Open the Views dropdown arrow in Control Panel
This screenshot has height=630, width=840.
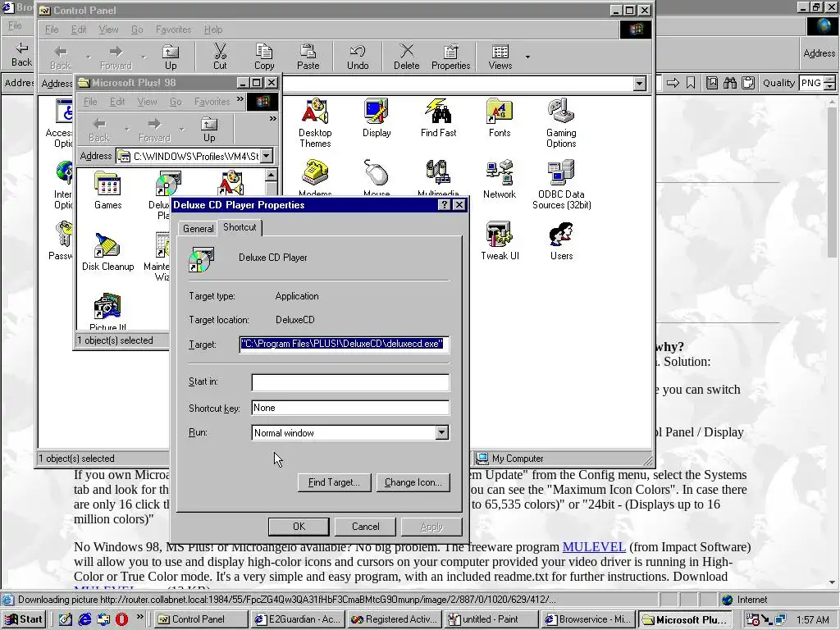tap(527, 57)
